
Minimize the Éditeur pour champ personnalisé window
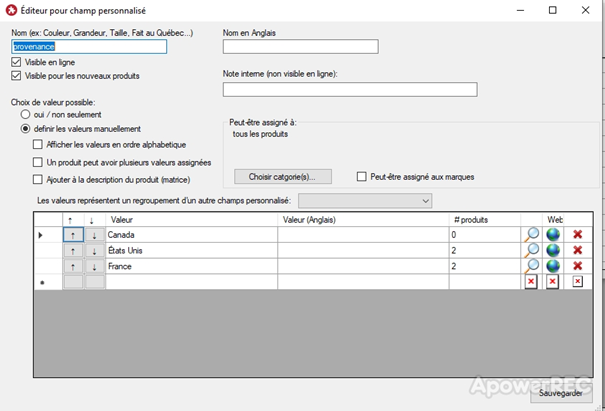point(520,10)
